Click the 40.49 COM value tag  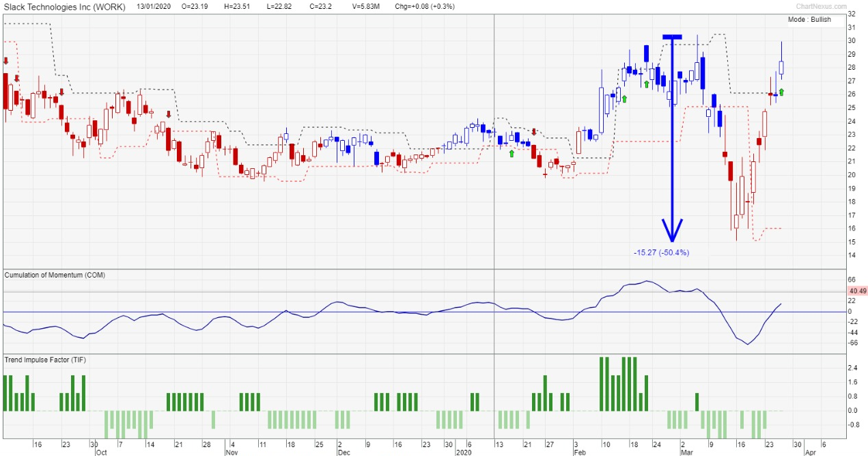[858, 291]
